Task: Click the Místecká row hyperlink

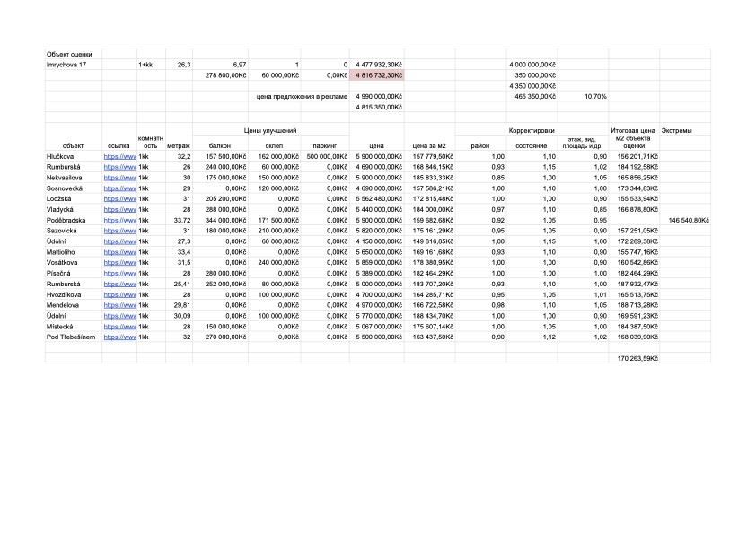Action: tap(119, 327)
